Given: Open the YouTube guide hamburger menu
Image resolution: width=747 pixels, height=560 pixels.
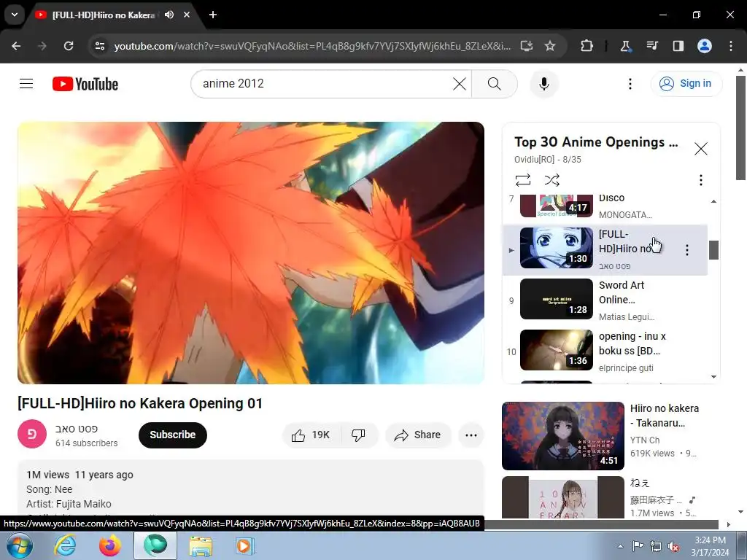Looking at the screenshot, I should (26, 84).
